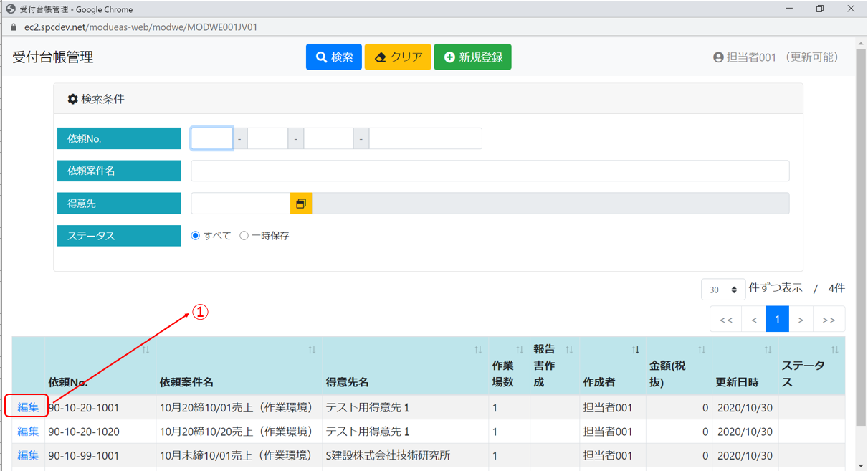Image resolution: width=868 pixels, height=471 pixels.
Task: Click the 検索条件 panel header
Action: [x=428, y=99]
